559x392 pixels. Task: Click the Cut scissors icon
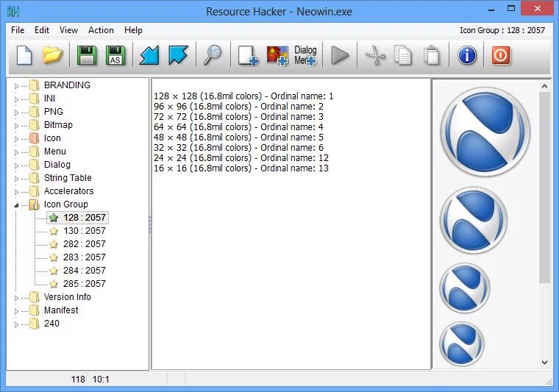[375, 55]
